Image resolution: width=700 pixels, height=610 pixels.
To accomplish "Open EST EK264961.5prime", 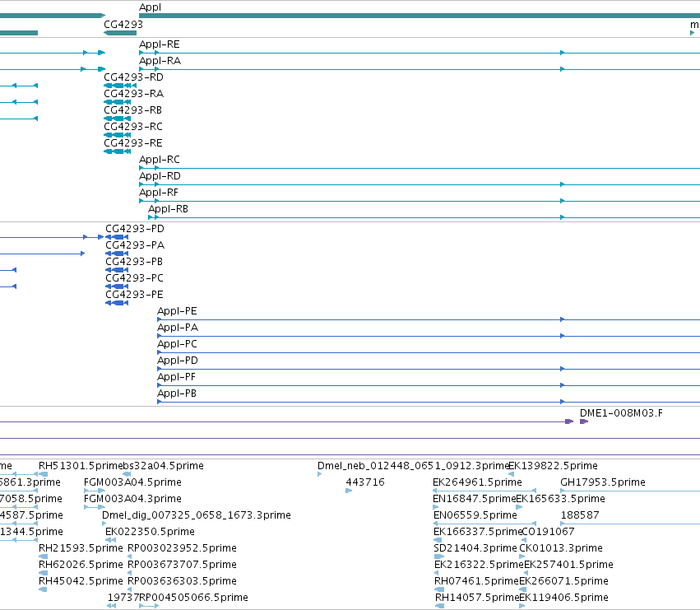I will 477,482.
